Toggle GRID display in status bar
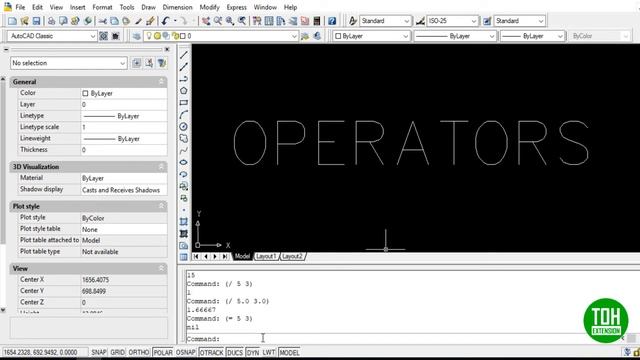This screenshot has height=360, width=640. pos(118,352)
